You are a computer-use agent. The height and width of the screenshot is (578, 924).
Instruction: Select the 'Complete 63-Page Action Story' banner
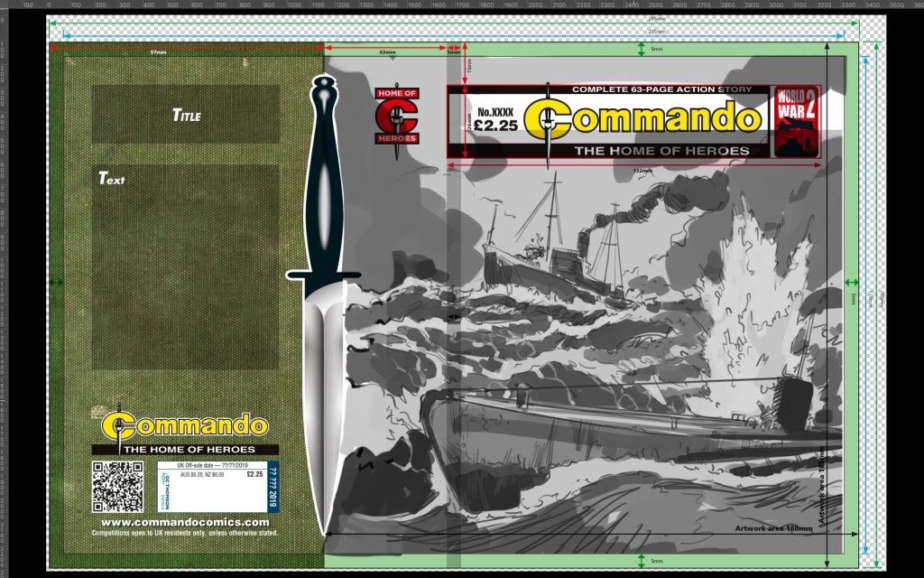[643, 89]
